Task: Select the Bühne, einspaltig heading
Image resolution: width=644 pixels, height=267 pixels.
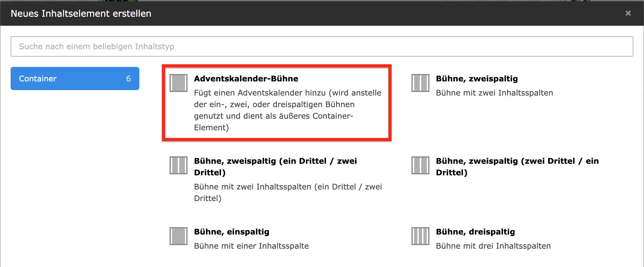Action: click(x=232, y=232)
